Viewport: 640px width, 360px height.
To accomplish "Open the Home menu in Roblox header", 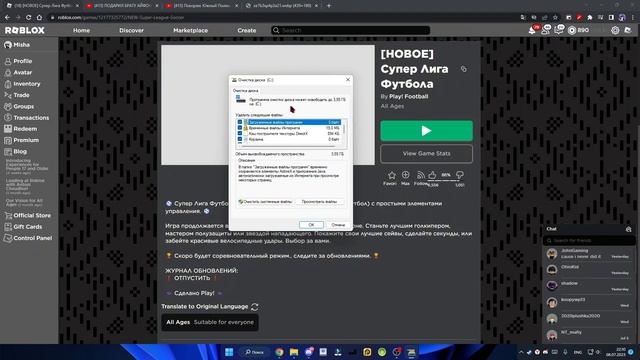I will point(81,30).
